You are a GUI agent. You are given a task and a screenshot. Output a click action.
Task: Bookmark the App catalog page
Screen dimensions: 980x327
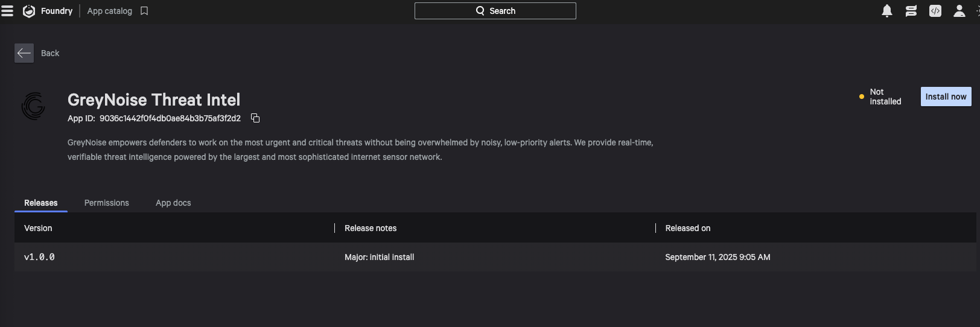coord(144,11)
